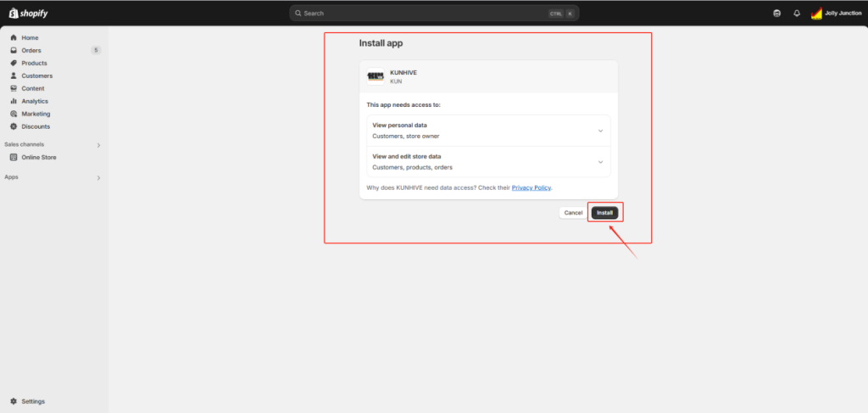This screenshot has width=868, height=413.
Task: Expand the Apps section chevron
Action: (98, 178)
